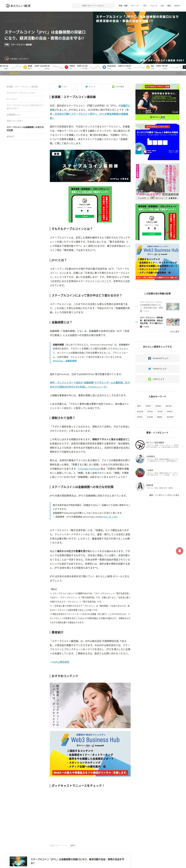The height and width of the screenshot is (868, 186).
Task: Open the あたらしい経済 site logo
Action: point(18,6)
